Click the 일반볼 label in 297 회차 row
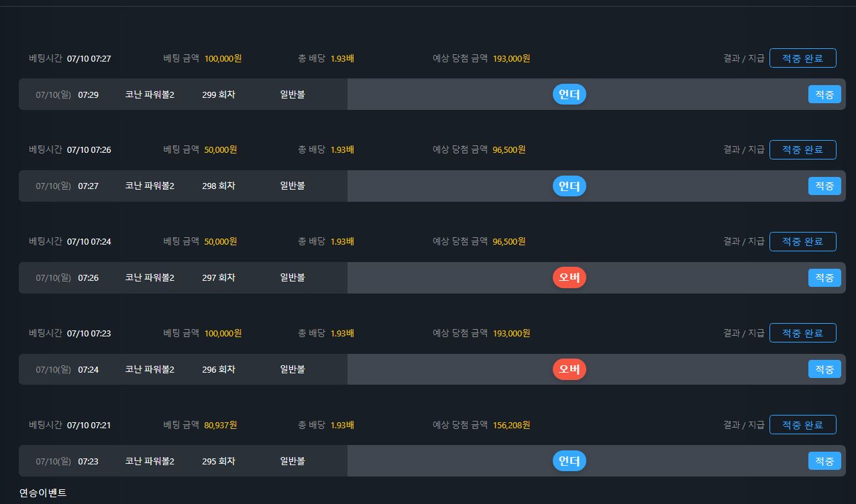 (292, 277)
